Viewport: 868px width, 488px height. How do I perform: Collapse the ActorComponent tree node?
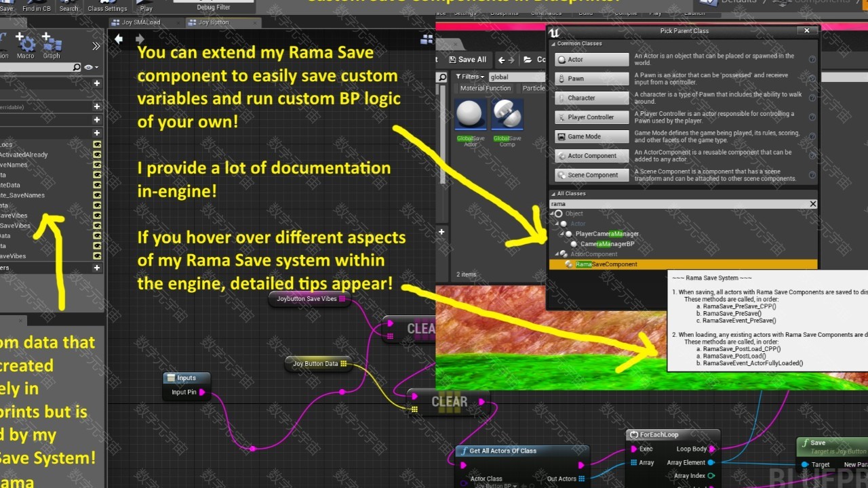coord(557,254)
